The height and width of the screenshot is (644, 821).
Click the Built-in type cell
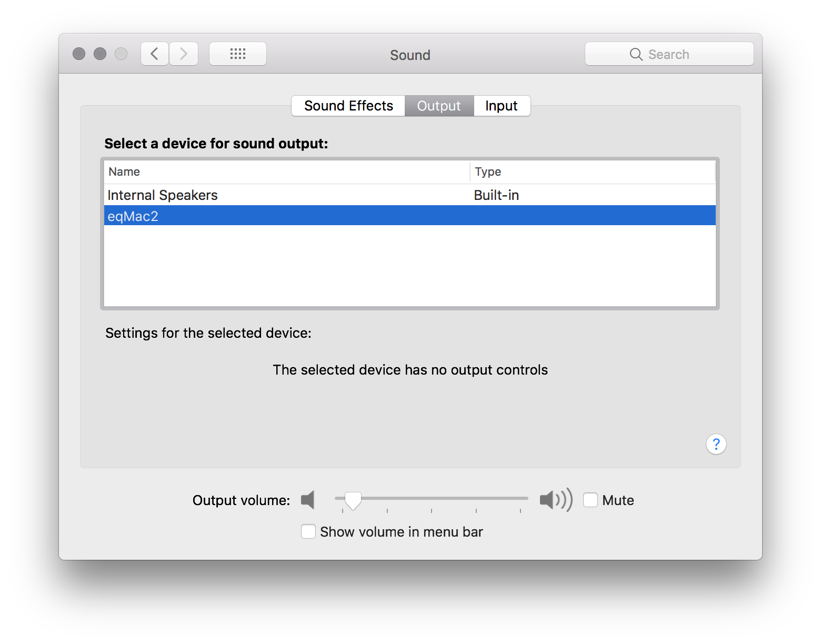pyautogui.click(x=496, y=195)
